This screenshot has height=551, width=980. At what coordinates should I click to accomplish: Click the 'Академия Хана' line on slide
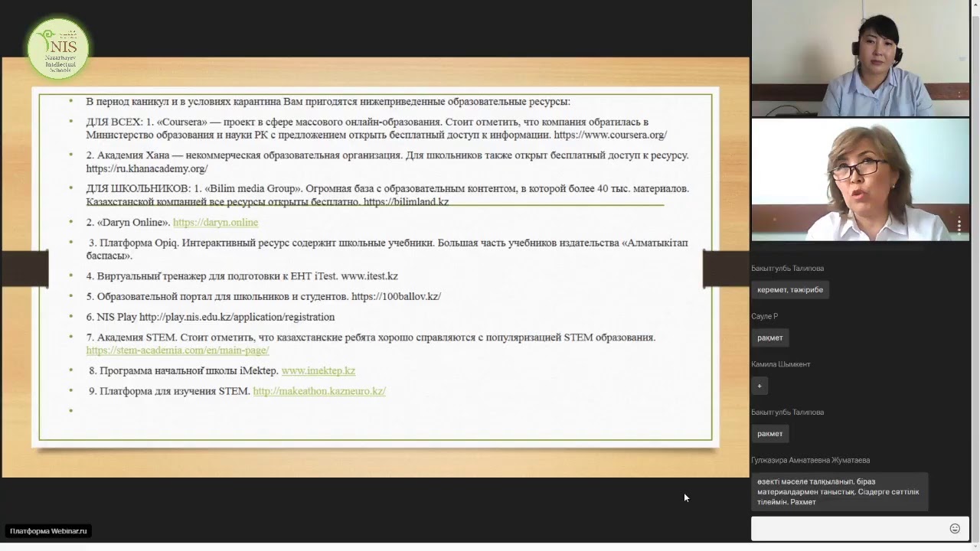point(387,161)
